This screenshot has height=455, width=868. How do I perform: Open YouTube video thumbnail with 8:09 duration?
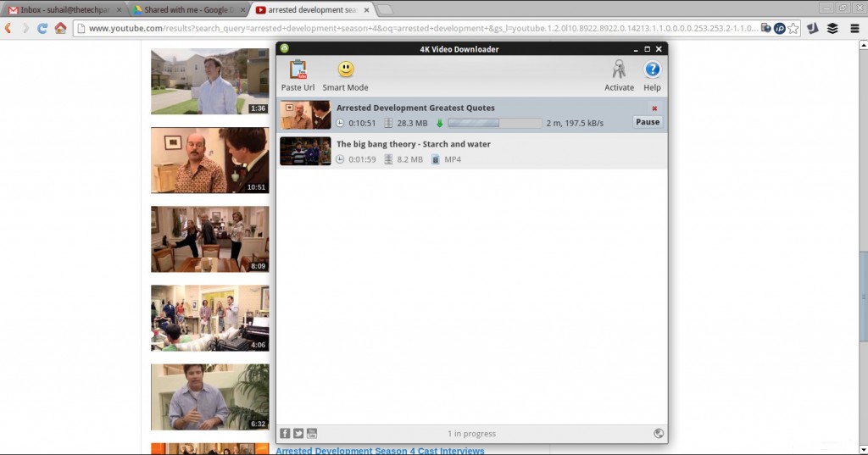click(x=210, y=239)
